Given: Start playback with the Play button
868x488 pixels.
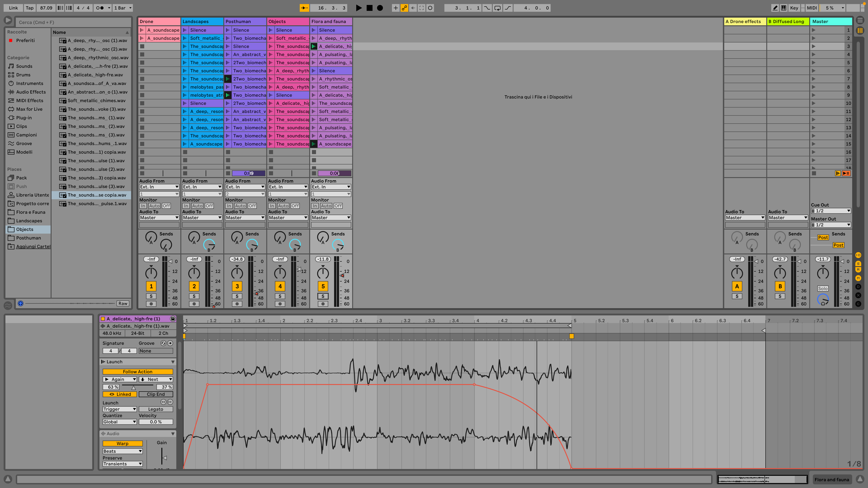Looking at the screenshot, I should pos(359,8).
